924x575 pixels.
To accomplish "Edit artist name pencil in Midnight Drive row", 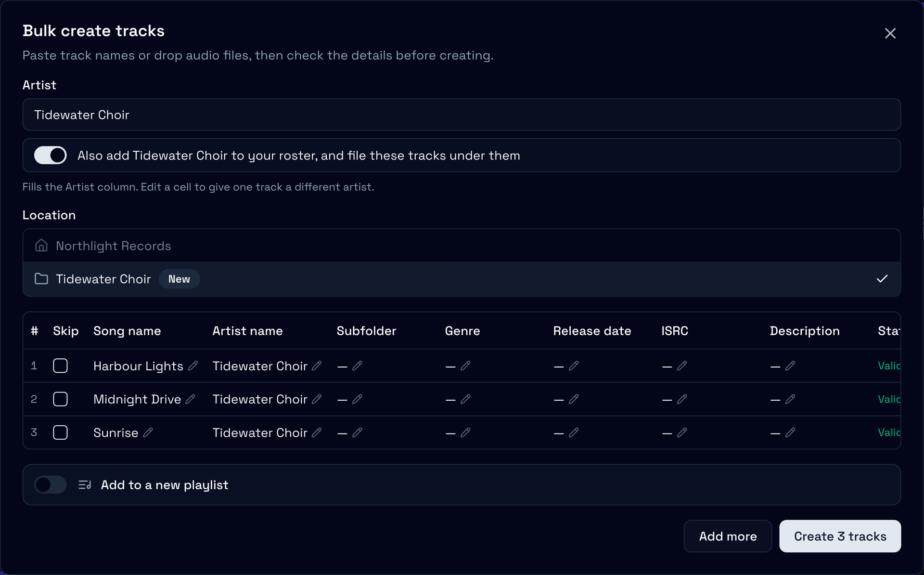I will (x=317, y=399).
